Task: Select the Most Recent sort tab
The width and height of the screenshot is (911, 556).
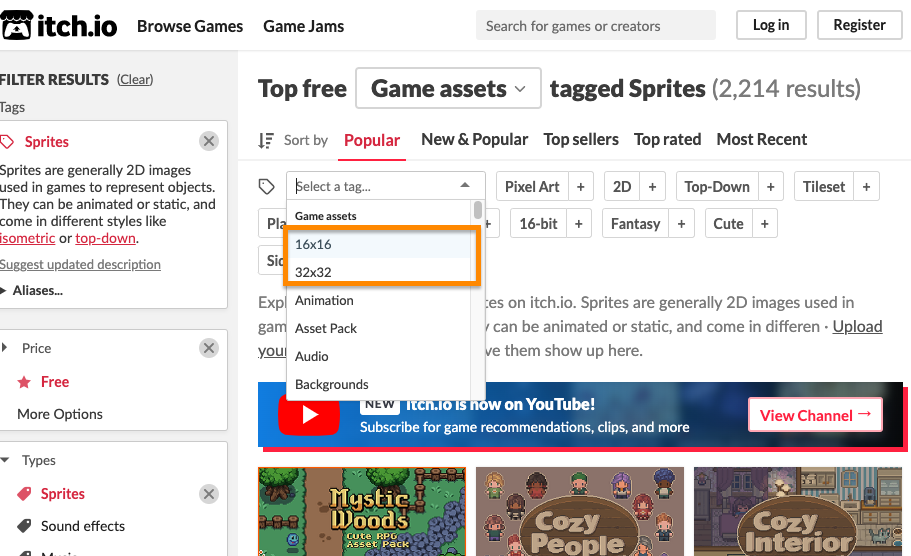Action: pyautogui.click(x=761, y=140)
